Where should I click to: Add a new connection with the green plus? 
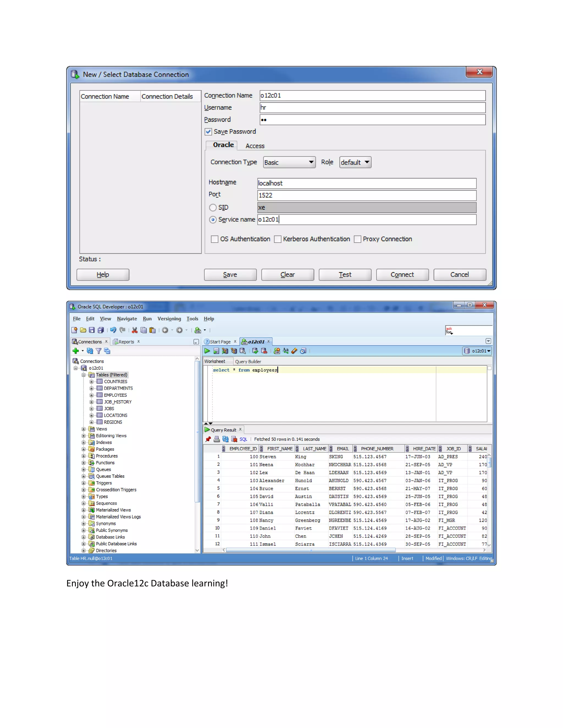(76, 351)
